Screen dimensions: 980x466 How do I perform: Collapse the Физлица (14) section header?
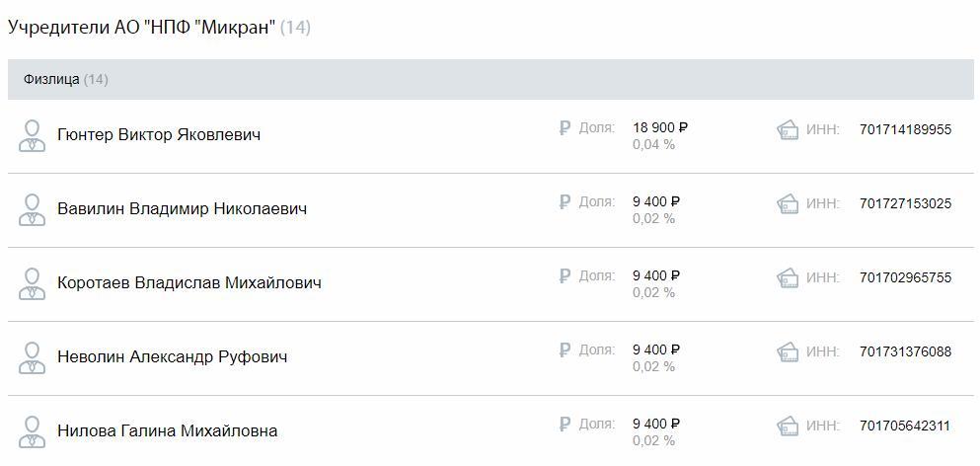click(490, 79)
